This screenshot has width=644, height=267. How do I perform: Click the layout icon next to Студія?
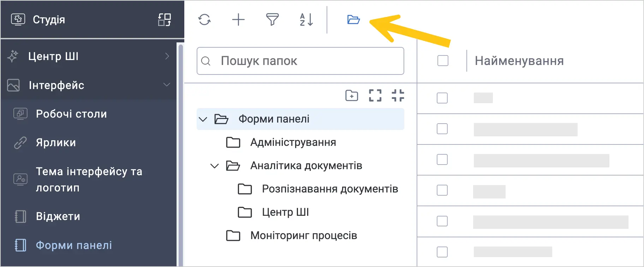point(165,20)
